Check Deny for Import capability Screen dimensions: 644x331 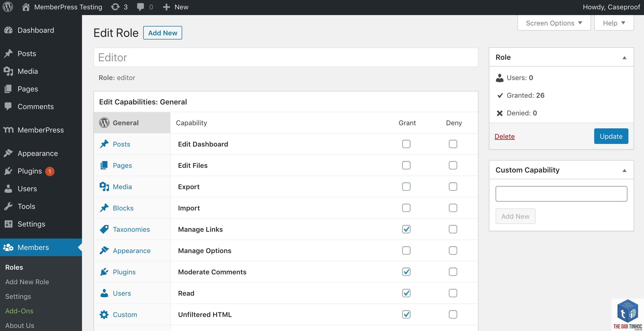coord(453,208)
